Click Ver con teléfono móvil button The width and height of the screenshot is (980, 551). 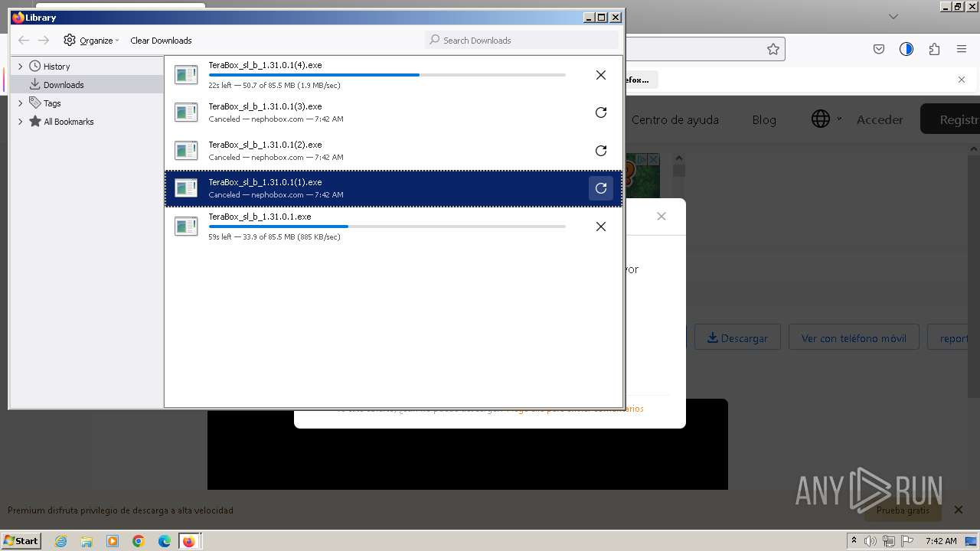(854, 337)
